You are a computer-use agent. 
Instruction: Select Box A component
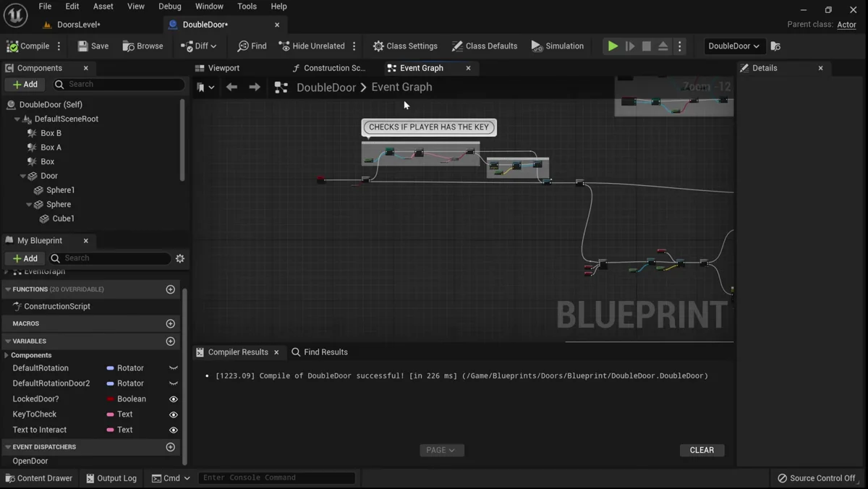coord(51,148)
